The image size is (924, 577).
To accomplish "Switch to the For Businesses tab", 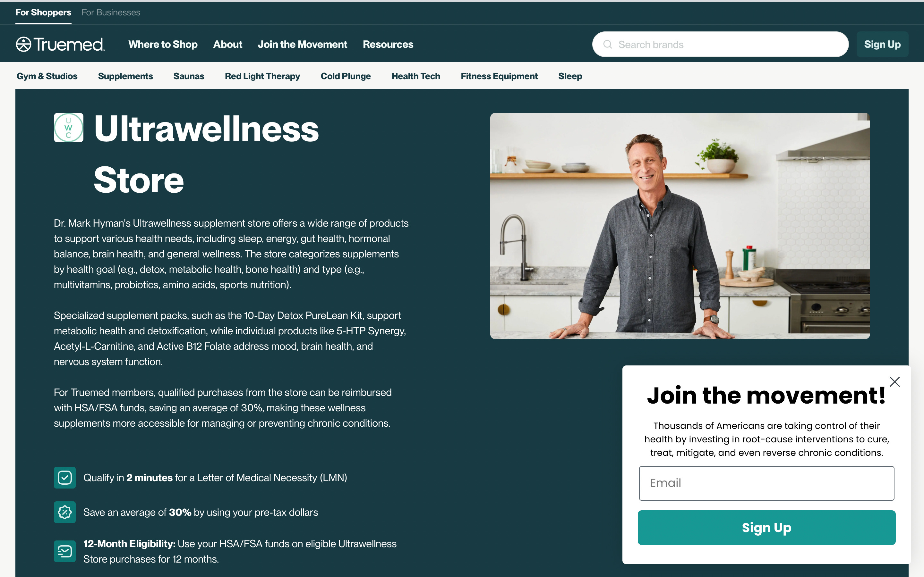I will pyautogui.click(x=111, y=13).
